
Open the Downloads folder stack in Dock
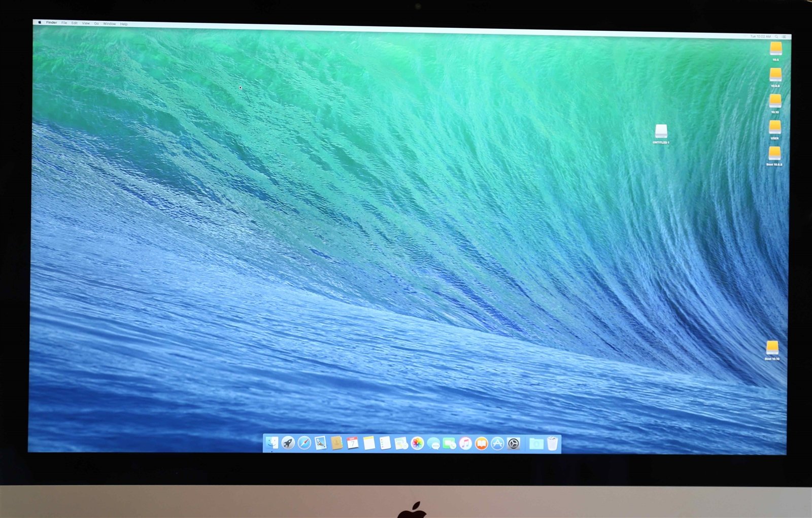(536, 444)
